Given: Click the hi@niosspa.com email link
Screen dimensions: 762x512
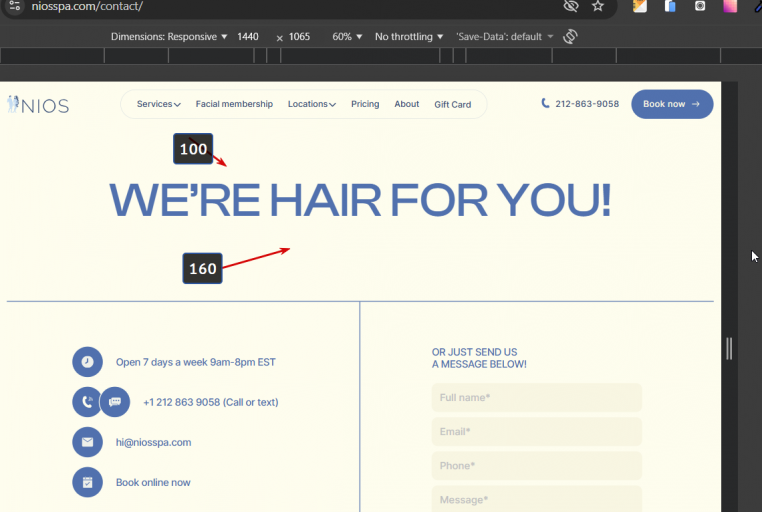Looking at the screenshot, I should [154, 442].
